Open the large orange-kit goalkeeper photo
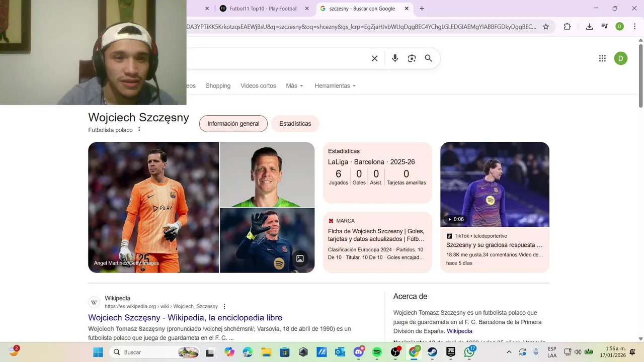The image size is (644, 362). tap(153, 208)
